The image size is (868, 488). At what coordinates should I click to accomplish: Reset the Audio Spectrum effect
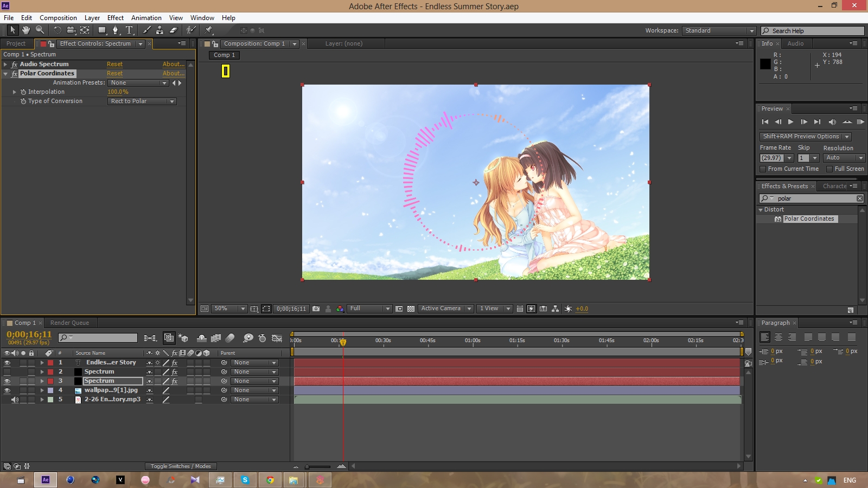click(x=114, y=65)
